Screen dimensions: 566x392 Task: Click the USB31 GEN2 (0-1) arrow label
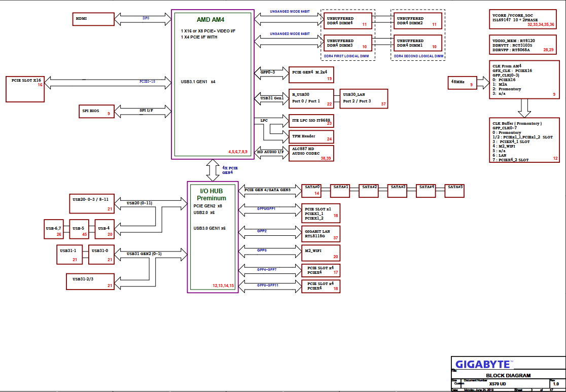[144, 254]
